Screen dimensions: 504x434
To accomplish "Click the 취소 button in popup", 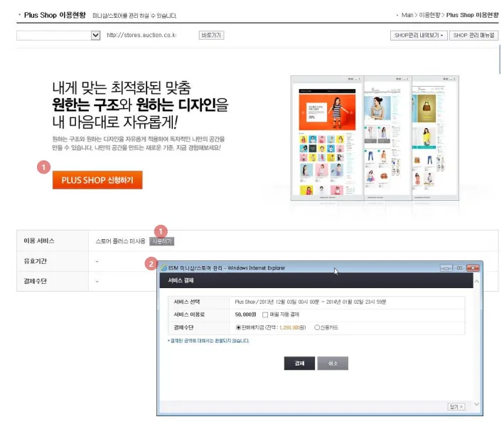I will [333, 364].
